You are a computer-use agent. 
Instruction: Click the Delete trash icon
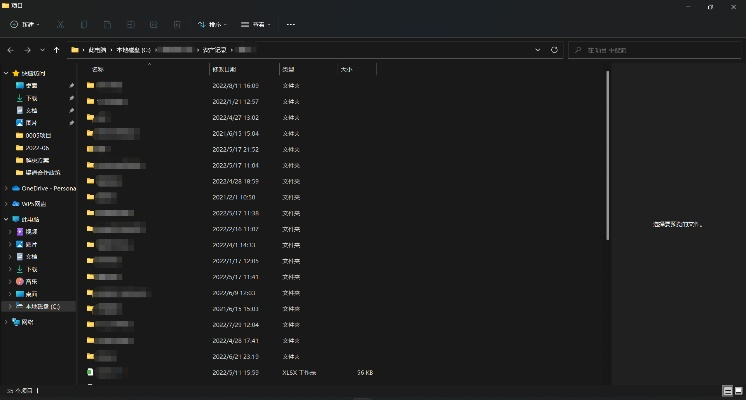176,24
